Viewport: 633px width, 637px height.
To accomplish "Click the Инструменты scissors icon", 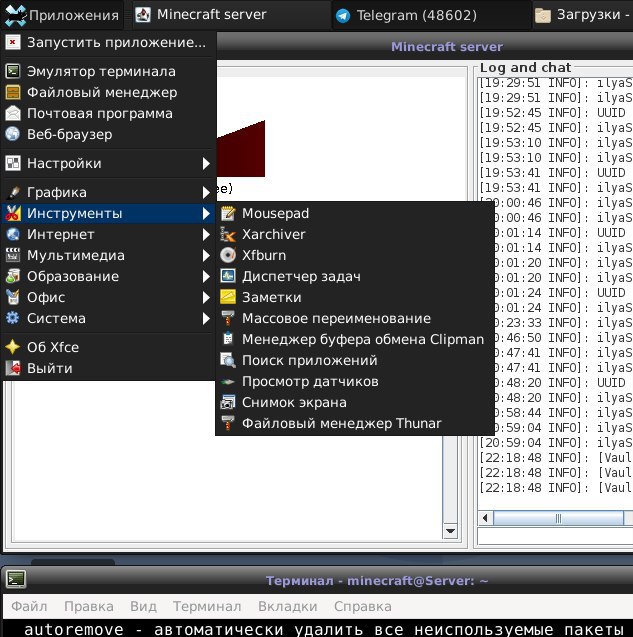I will [13, 213].
